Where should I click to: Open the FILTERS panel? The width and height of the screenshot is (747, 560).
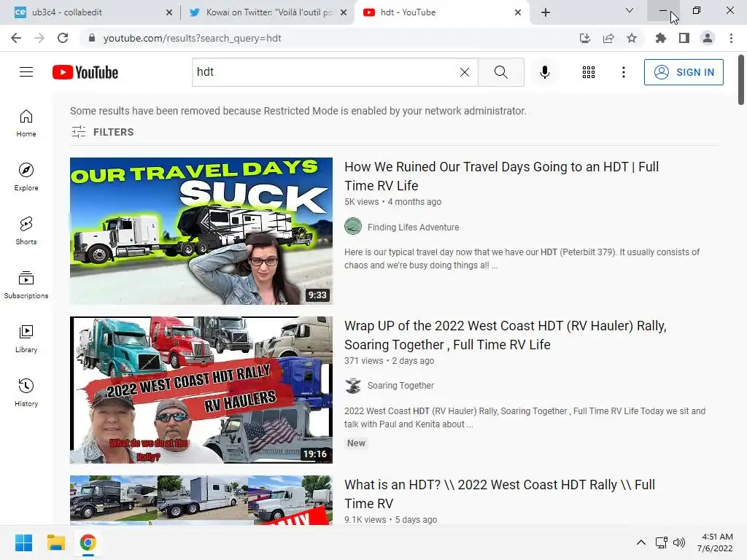tap(102, 132)
